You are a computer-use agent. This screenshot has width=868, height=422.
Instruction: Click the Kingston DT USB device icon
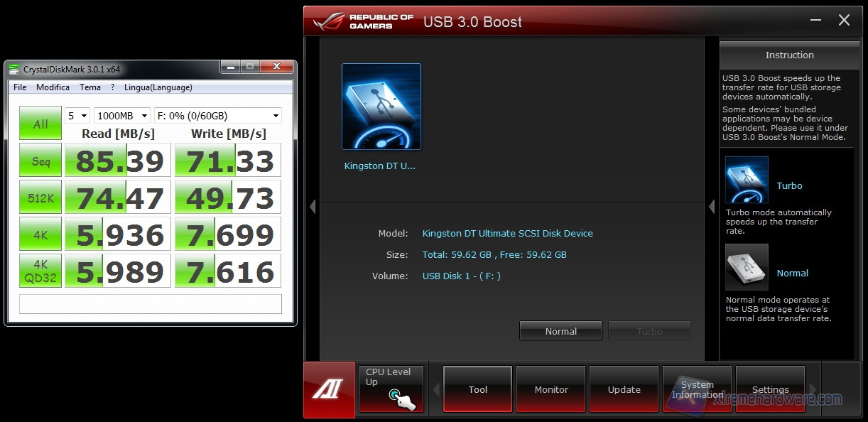[381, 107]
